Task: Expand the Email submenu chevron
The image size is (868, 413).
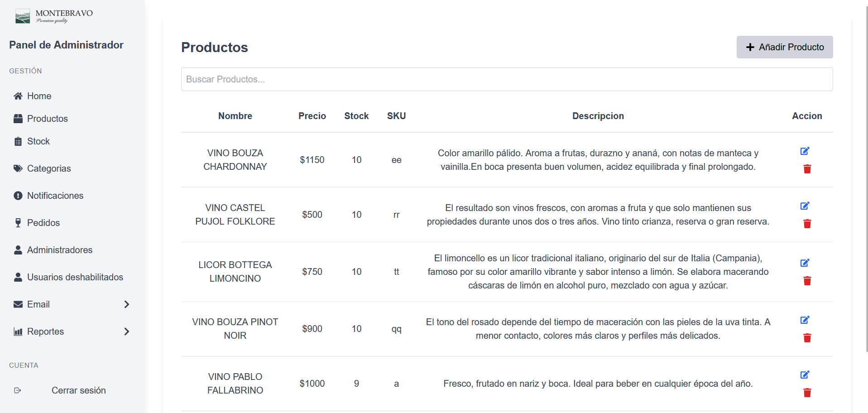Action: point(127,304)
